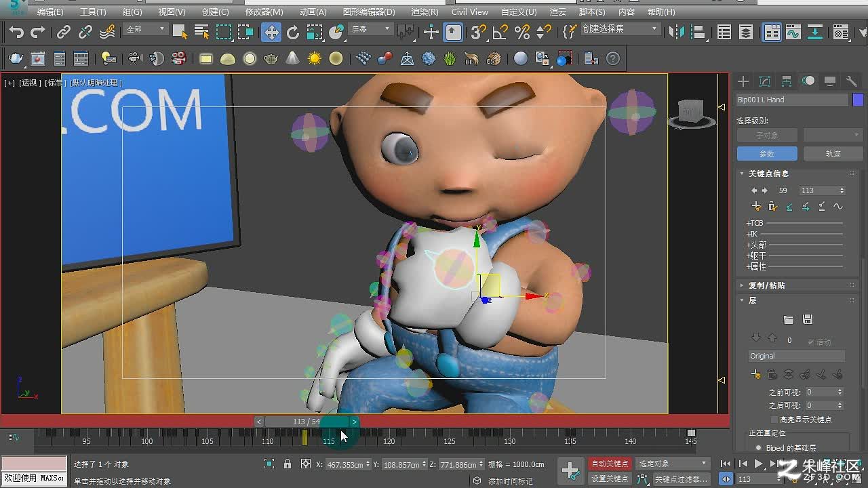Open the Utilities wrench tab

tap(852, 81)
